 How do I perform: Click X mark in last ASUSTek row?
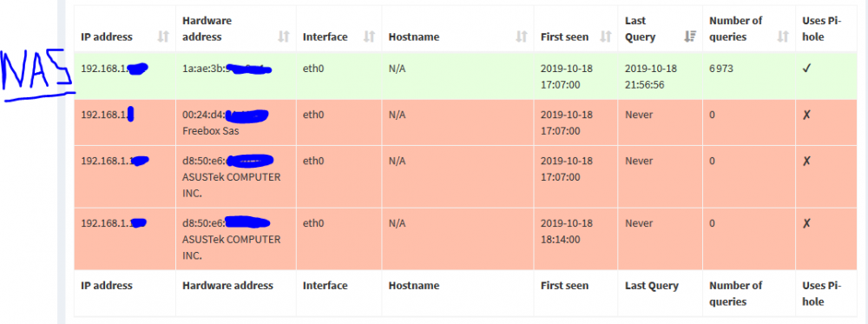[806, 223]
